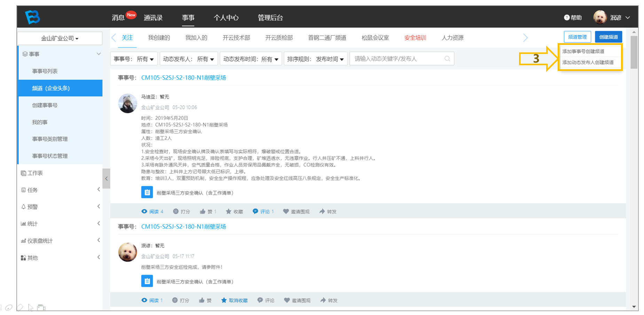
Task: Open the 排序规则 发布时间 dropdown
Action: (x=316, y=59)
